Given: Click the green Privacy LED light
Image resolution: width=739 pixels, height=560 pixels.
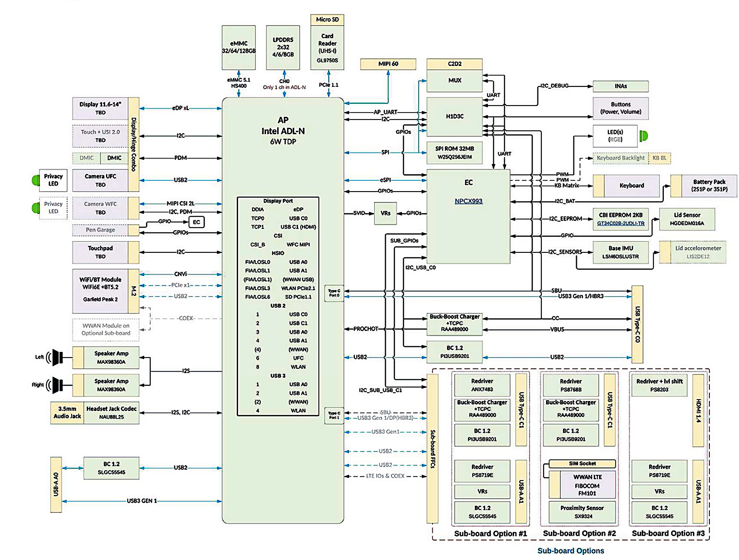Looking at the screenshot, I should tap(36, 180).
